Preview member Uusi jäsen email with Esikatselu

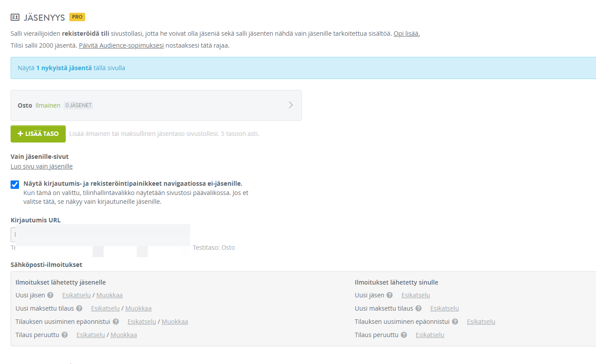point(76,295)
